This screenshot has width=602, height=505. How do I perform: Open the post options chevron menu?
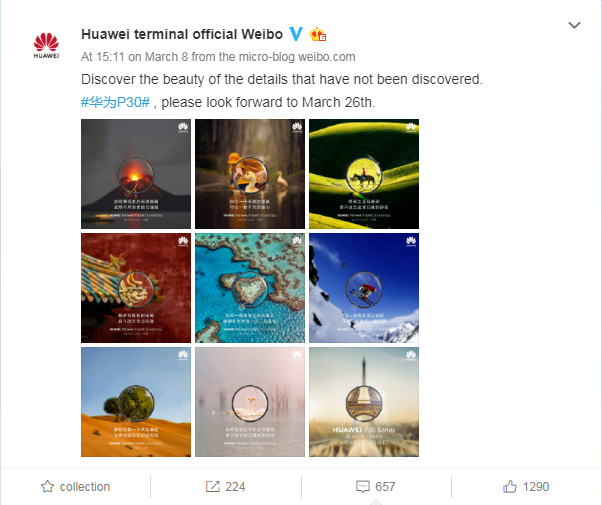tap(574, 25)
